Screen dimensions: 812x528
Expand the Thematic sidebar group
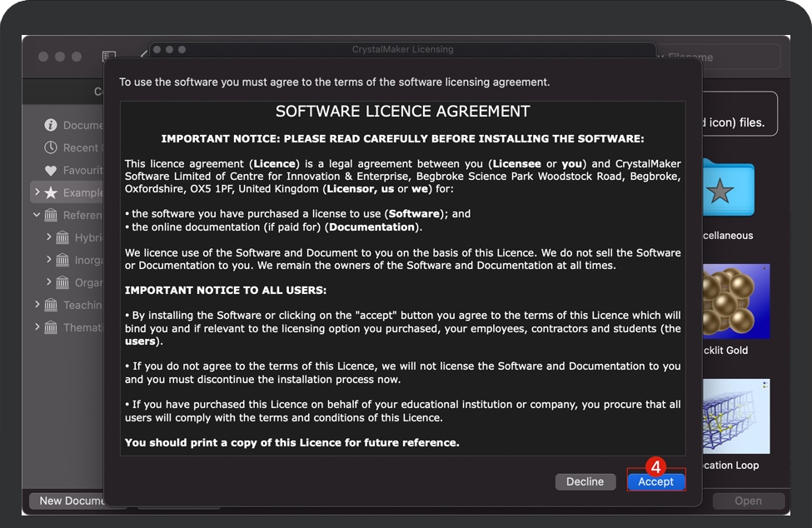point(37,326)
